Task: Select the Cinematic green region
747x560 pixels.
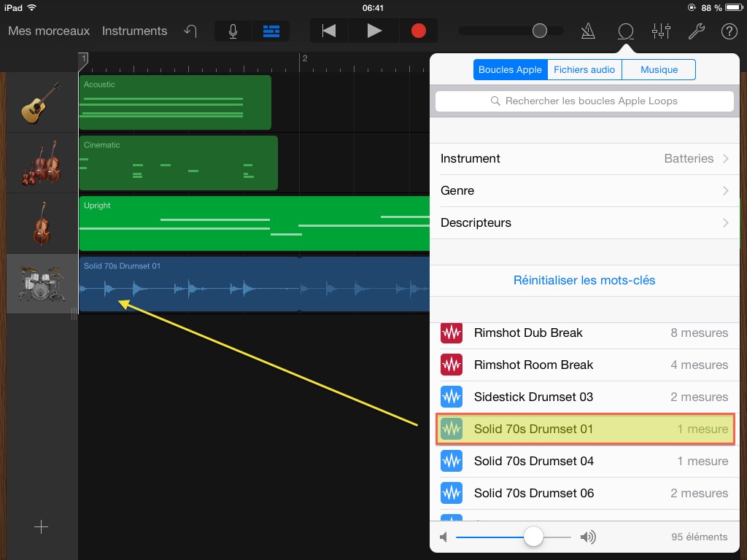Action: (x=178, y=163)
